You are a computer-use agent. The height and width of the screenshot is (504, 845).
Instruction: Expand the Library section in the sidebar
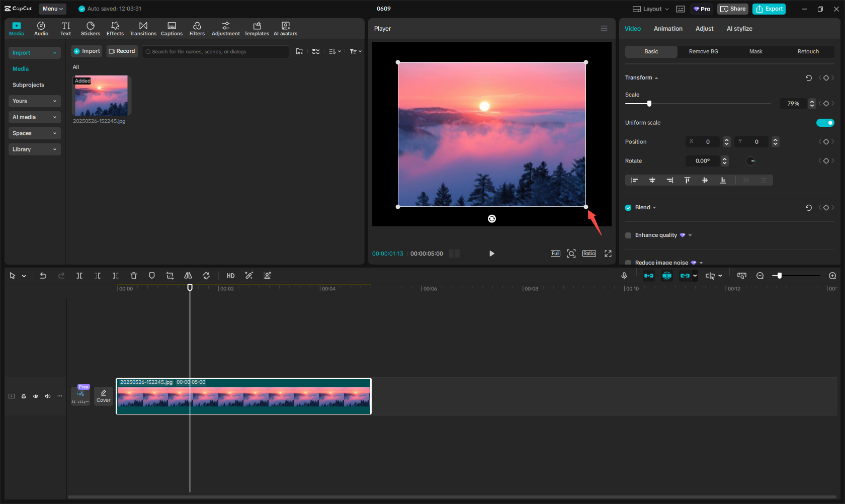(x=34, y=149)
